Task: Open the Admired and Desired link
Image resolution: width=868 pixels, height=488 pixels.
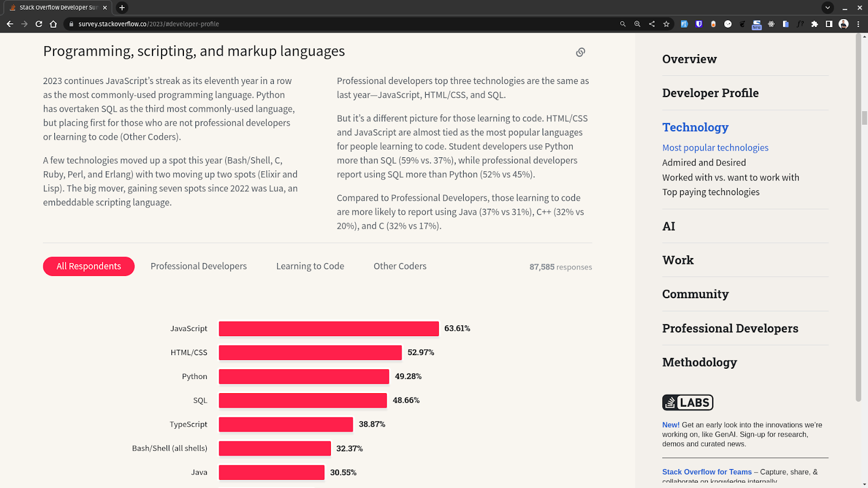Action: (704, 163)
